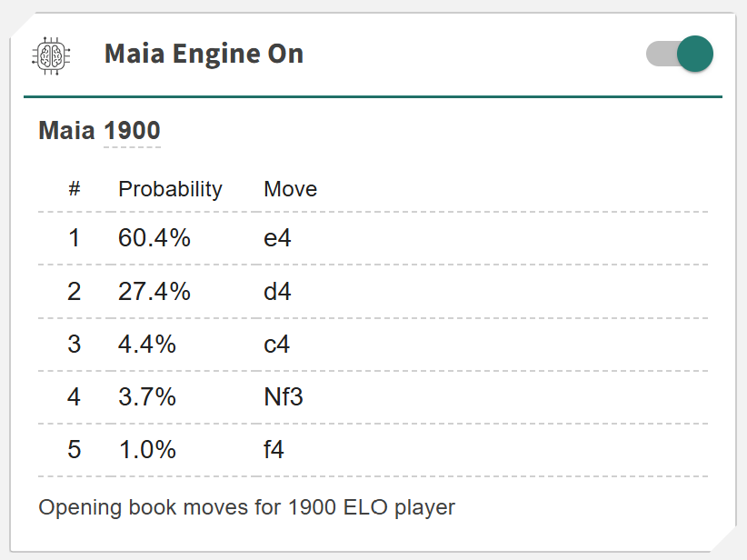This screenshot has width=747, height=560.
Task: Click the Maia label text
Action: 66,131
